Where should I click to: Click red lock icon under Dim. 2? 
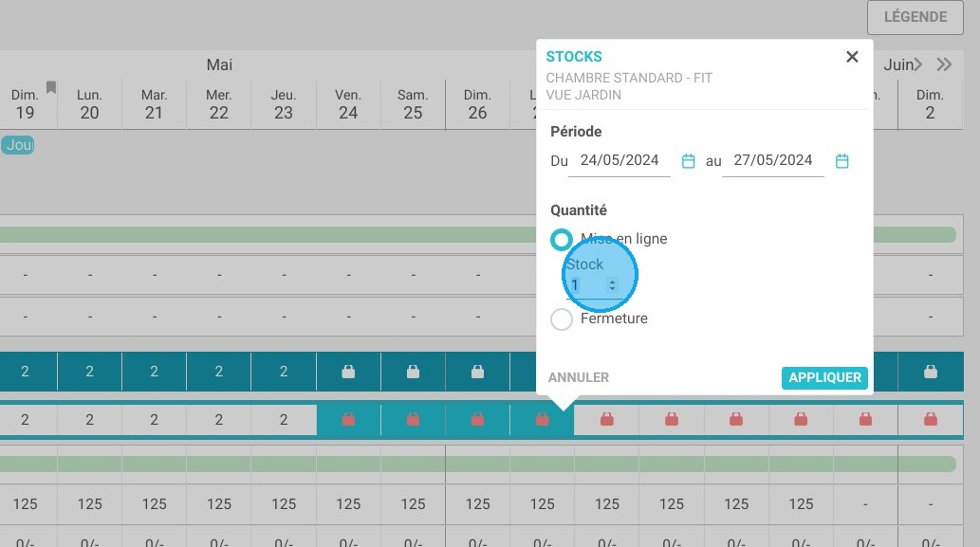click(931, 419)
